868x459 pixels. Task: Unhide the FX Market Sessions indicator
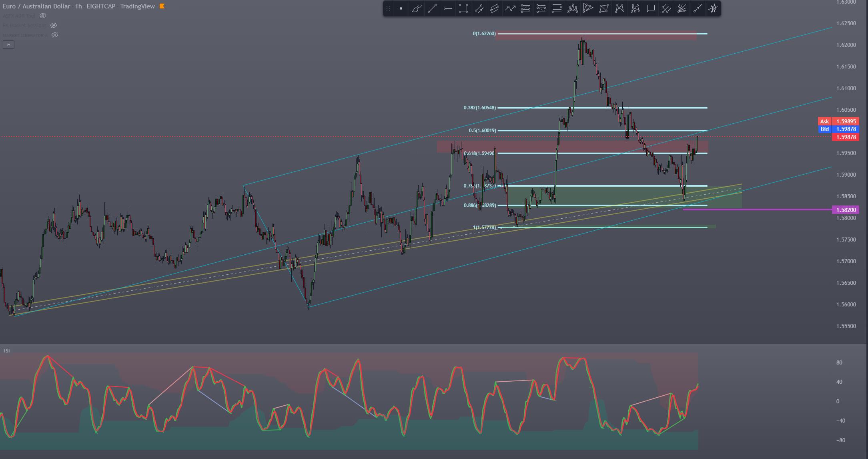[x=53, y=25]
